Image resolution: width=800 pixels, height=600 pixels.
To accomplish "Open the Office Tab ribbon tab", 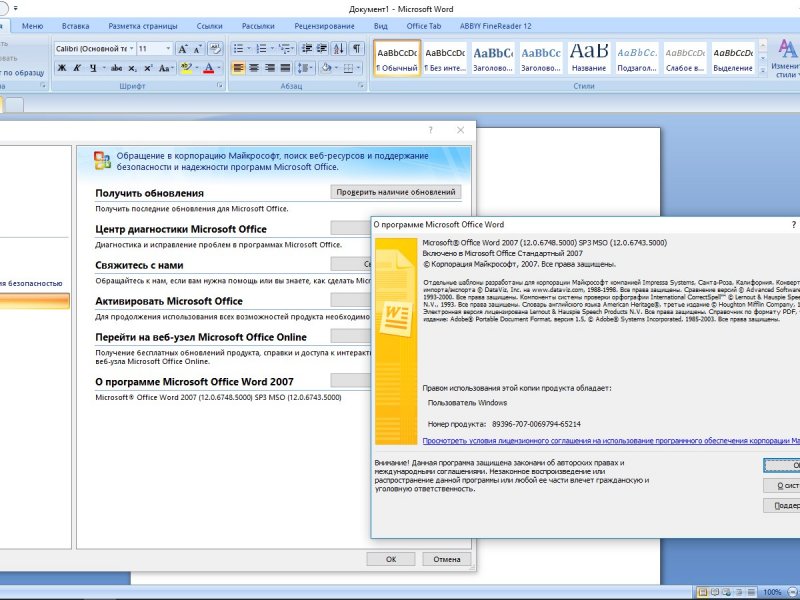I will point(423,26).
